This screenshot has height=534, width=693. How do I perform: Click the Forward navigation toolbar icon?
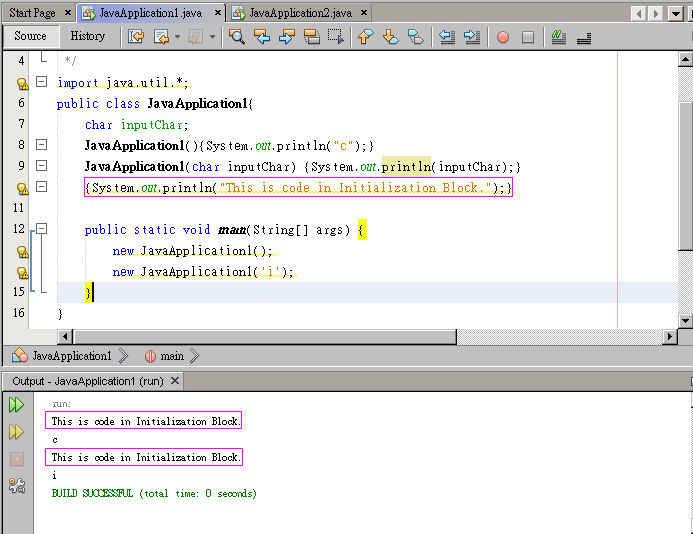(x=195, y=36)
